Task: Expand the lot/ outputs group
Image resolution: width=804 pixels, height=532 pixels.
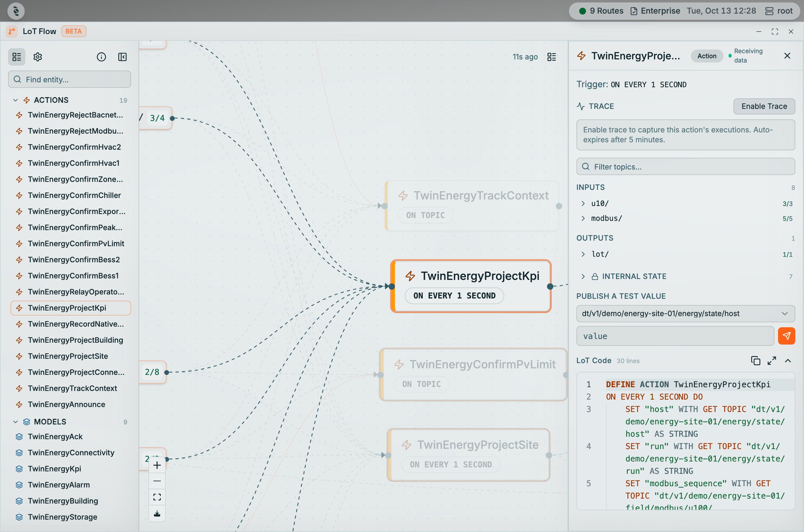Action: click(x=583, y=254)
